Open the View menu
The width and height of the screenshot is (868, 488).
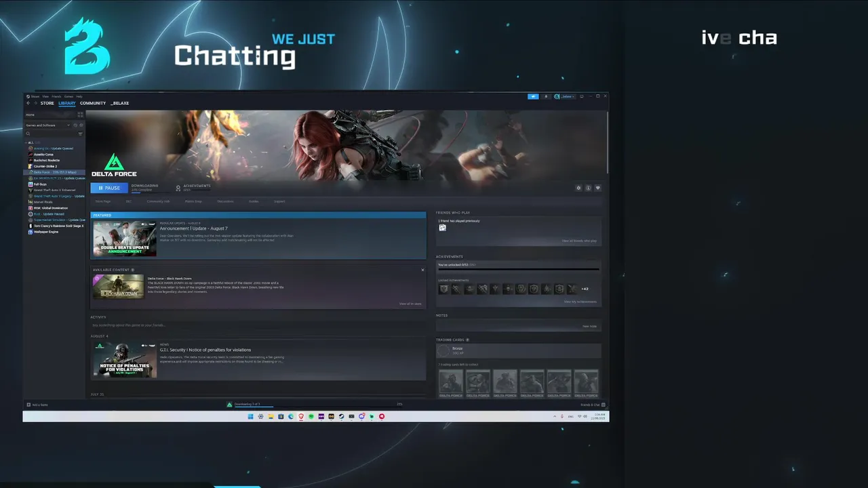[45, 96]
